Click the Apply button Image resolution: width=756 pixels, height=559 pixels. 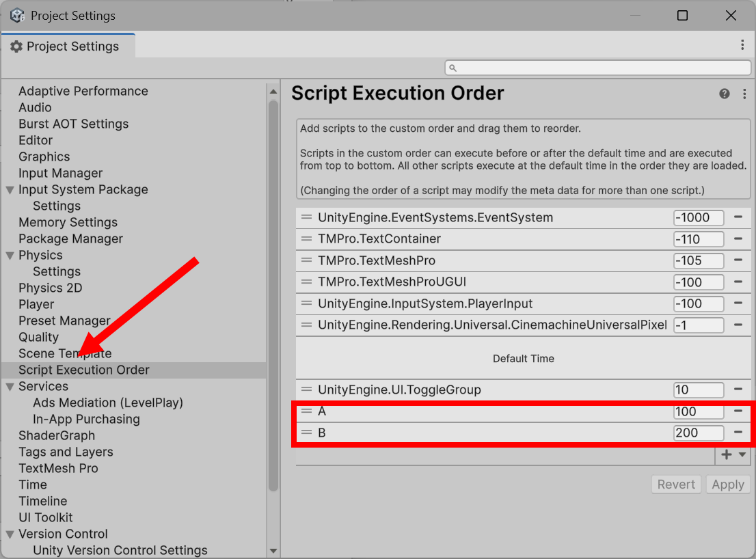pos(728,485)
